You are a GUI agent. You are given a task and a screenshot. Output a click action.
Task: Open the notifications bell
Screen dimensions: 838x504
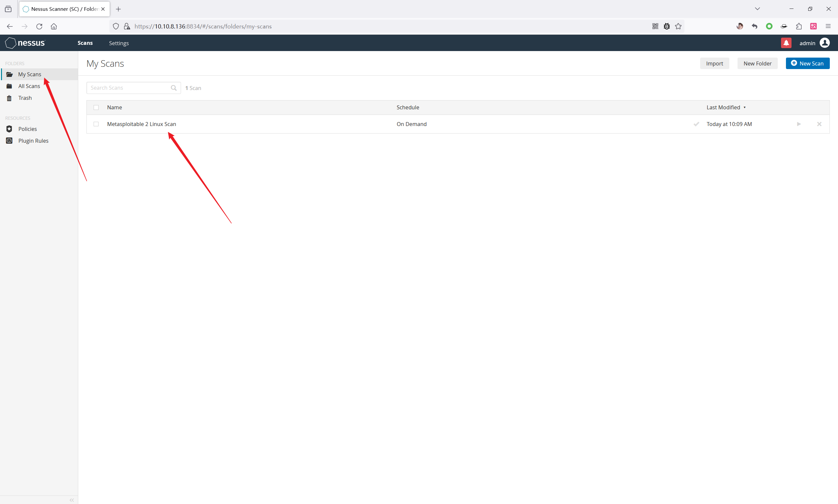[786, 43]
